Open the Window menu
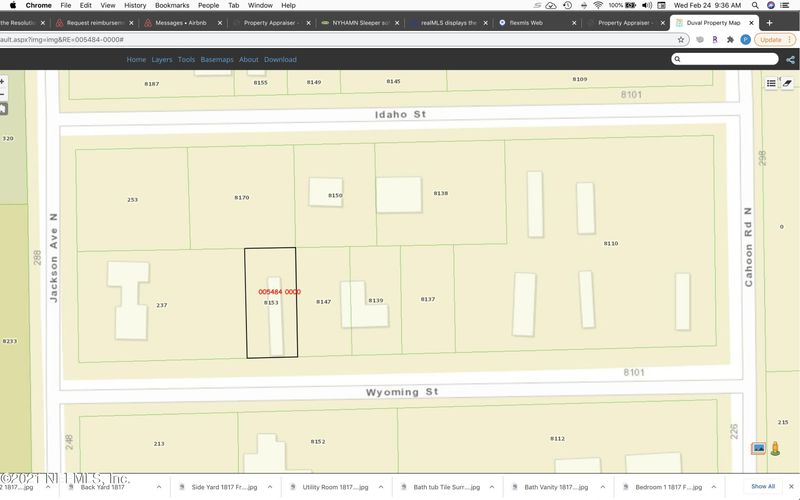 pos(260,5)
